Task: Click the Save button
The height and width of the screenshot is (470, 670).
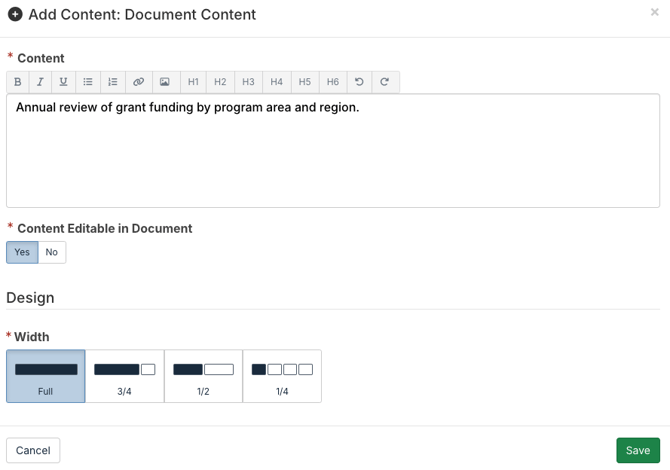Action: click(x=637, y=451)
